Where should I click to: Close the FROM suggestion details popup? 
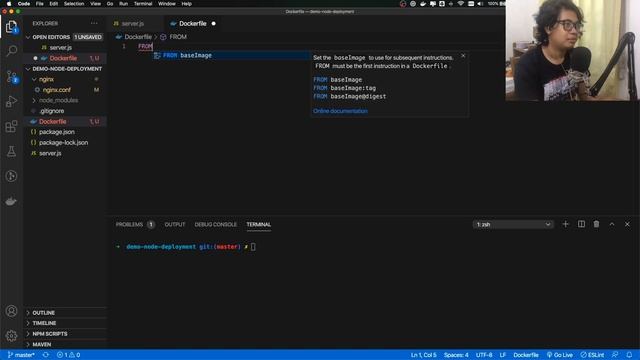click(463, 56)
